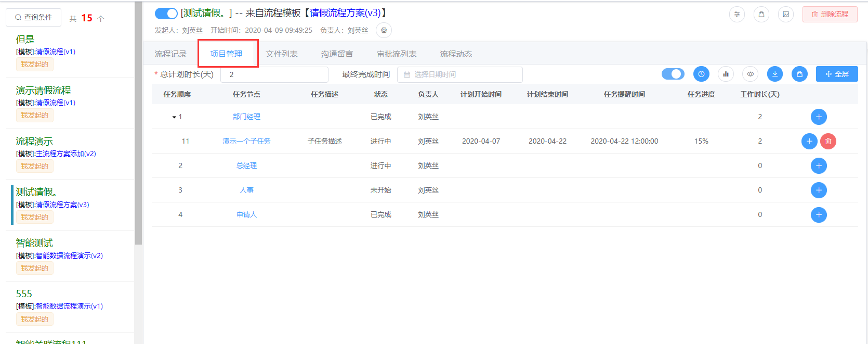Switch to the 流程动态 tab
868x344 pixels.
(456, 54)
